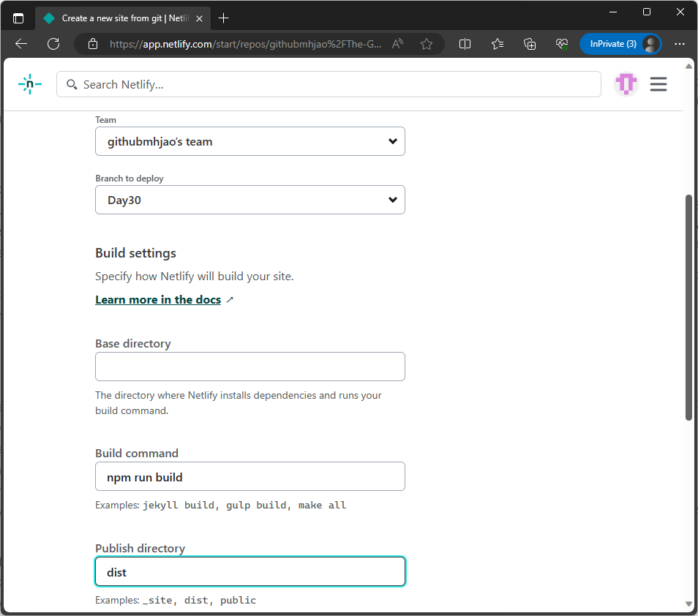
Task: Reload the page with refresh icon
Action: coord(53,44)
